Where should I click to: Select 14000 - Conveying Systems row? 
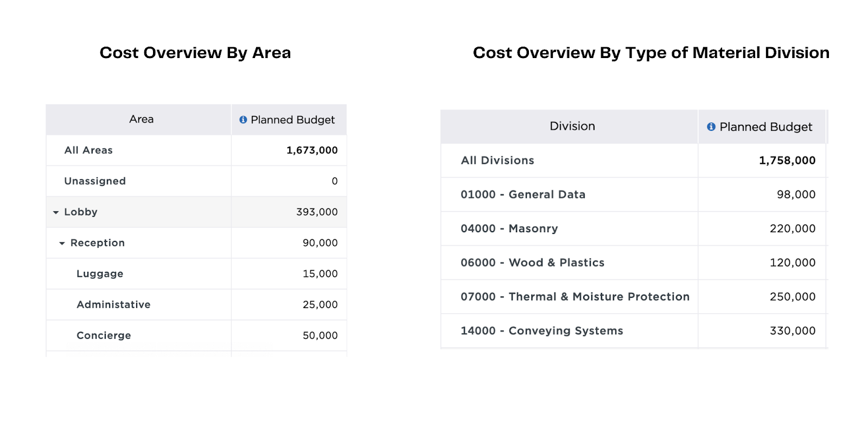541,331
